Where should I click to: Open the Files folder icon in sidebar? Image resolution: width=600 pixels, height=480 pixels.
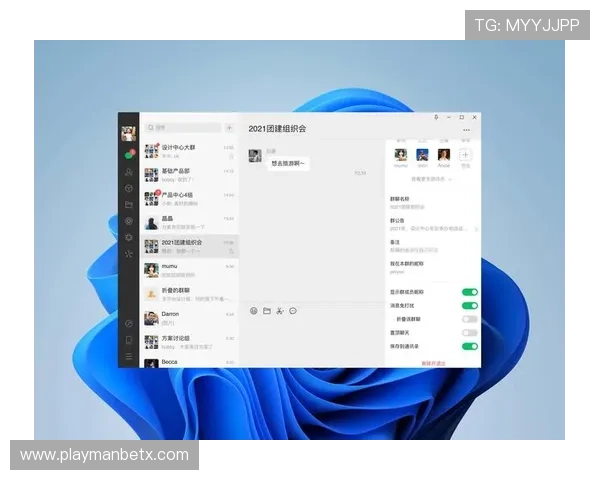(129, 204)
